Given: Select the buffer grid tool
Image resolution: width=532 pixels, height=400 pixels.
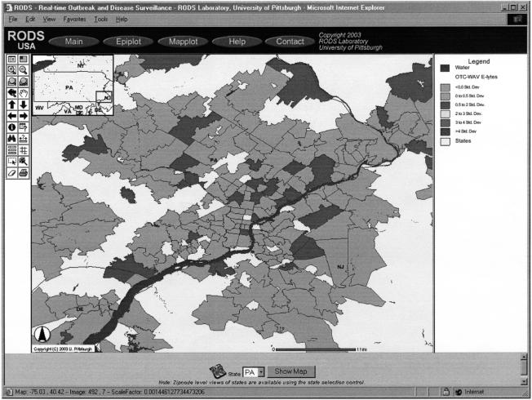Looking at the screenshot, I should coord(23,150).
